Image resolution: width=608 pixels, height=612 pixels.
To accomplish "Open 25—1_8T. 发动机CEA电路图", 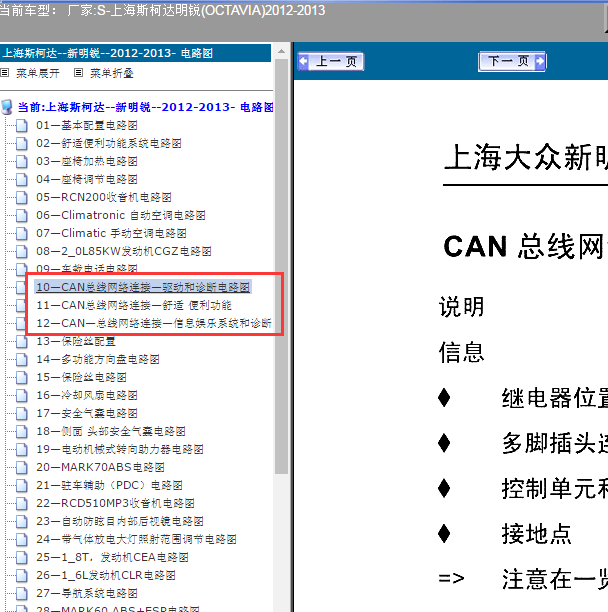I will (x=112, y=557).
